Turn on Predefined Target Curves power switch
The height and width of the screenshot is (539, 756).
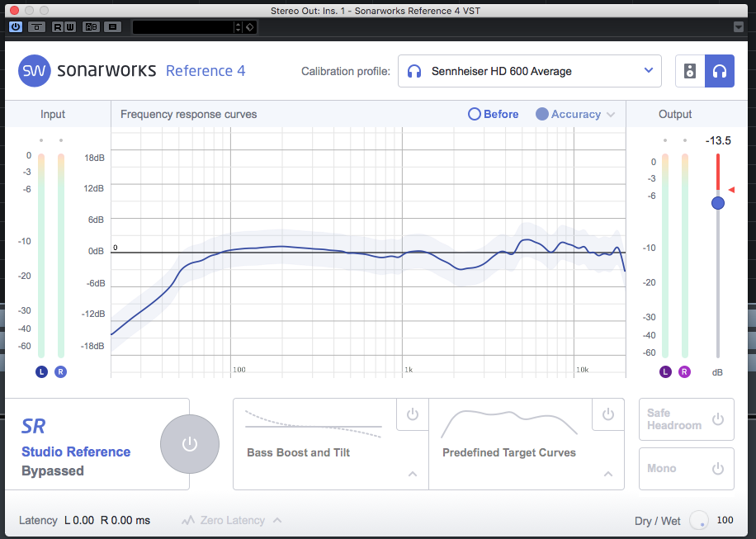(x=608, y=414)
